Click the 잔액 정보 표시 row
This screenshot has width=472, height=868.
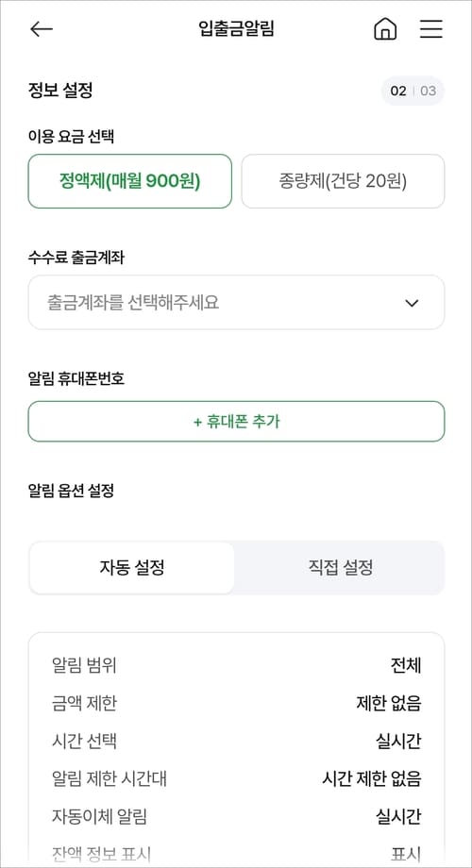236,854
